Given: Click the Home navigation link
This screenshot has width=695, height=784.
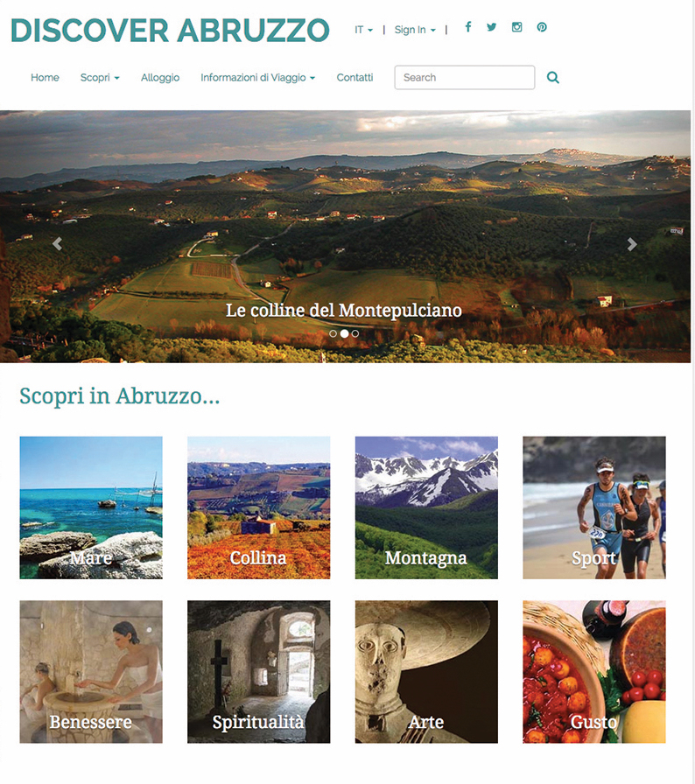Looking at the screenshot, I should (45, 78).
